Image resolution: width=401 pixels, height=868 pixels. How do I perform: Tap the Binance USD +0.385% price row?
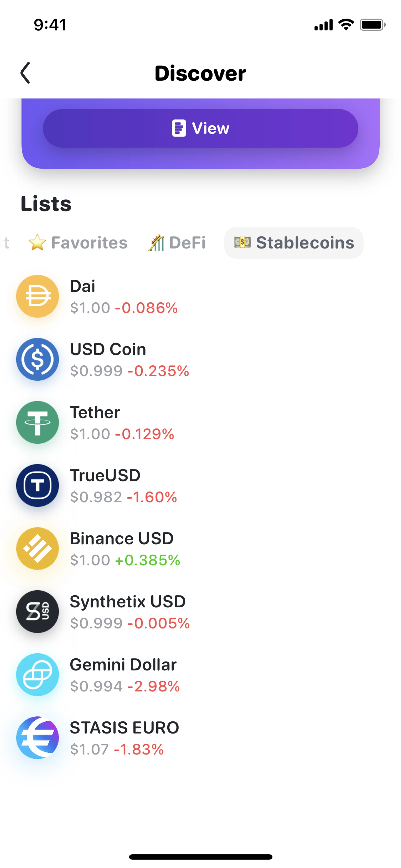tap(125, 560)
